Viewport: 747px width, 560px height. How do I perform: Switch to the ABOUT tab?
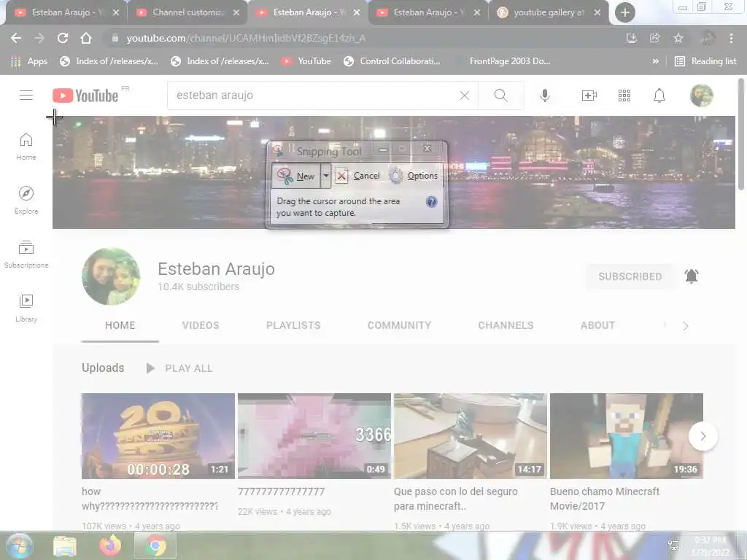[597, 326]
